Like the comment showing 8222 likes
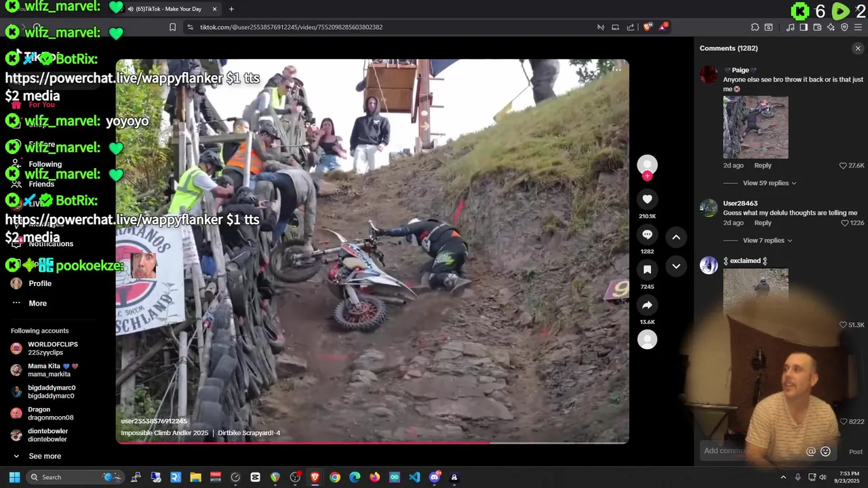This screenshot has height=488, width=868. pos(844,422)
